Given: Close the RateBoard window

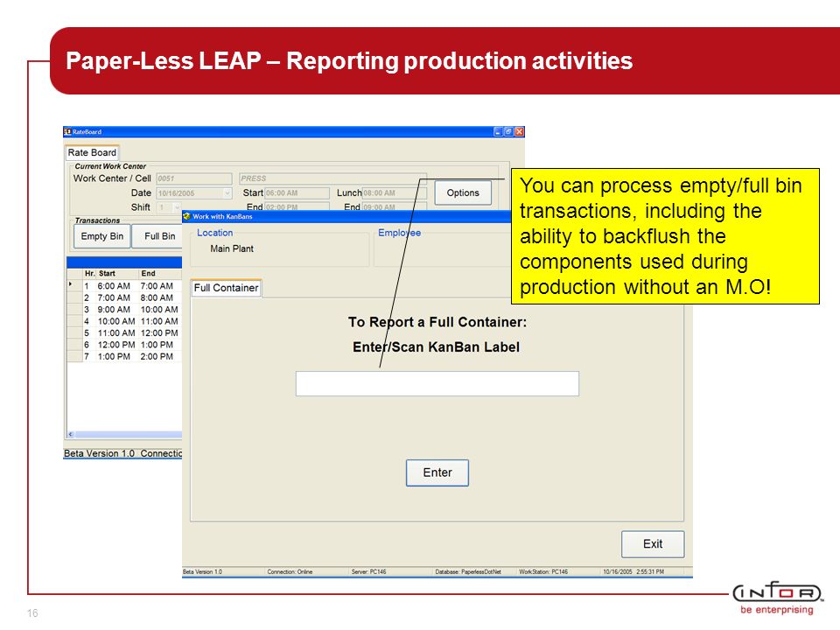Looking at the screenshot, I should [x=519, y=132].
